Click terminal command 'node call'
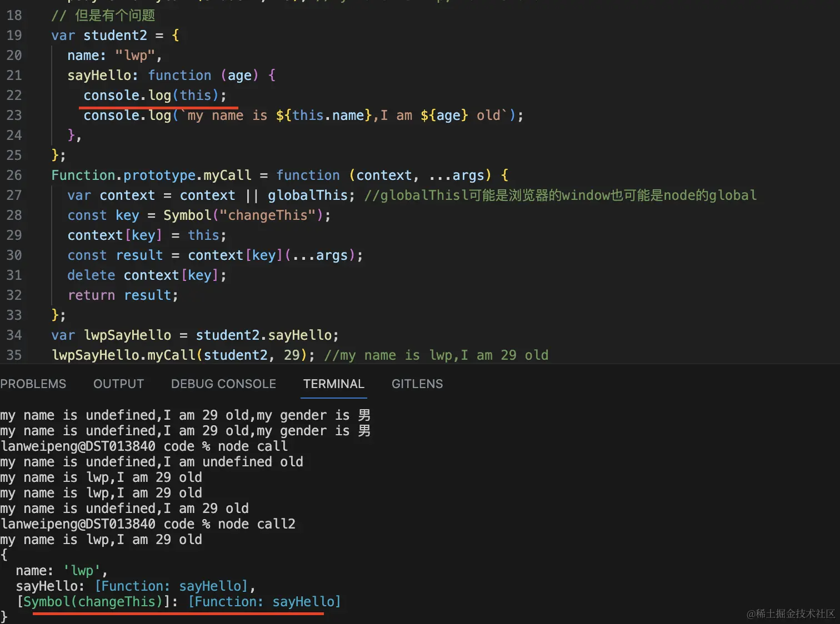Image resolution: width=840 pixels, height=624 pixels. [x=253, y=446]
